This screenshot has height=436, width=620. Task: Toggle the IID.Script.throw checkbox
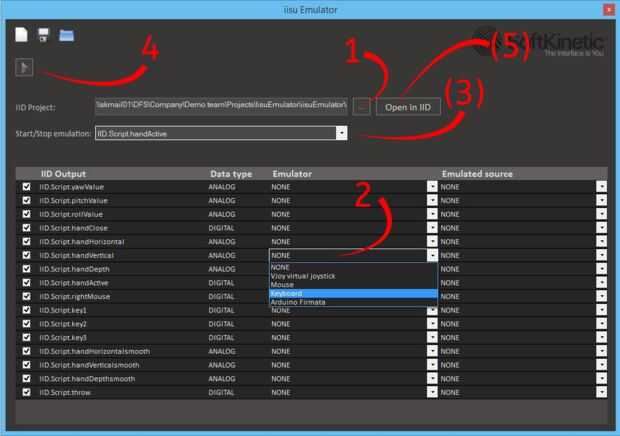[26, 392]
